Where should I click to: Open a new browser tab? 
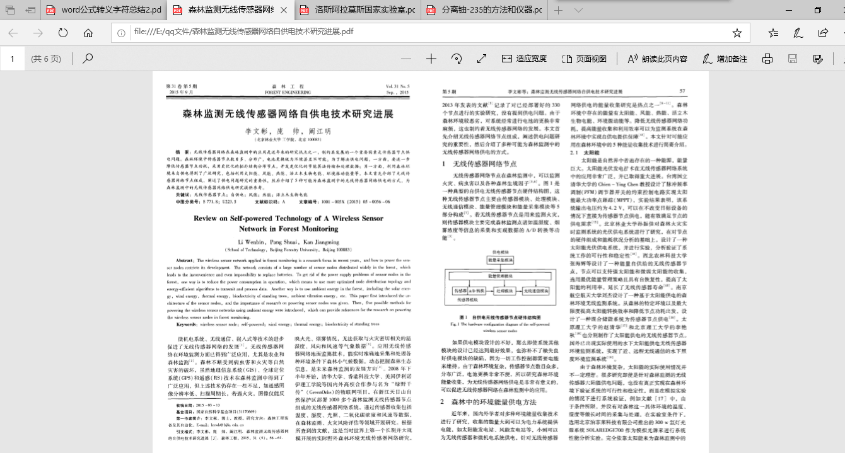click(x=558, y=10)
